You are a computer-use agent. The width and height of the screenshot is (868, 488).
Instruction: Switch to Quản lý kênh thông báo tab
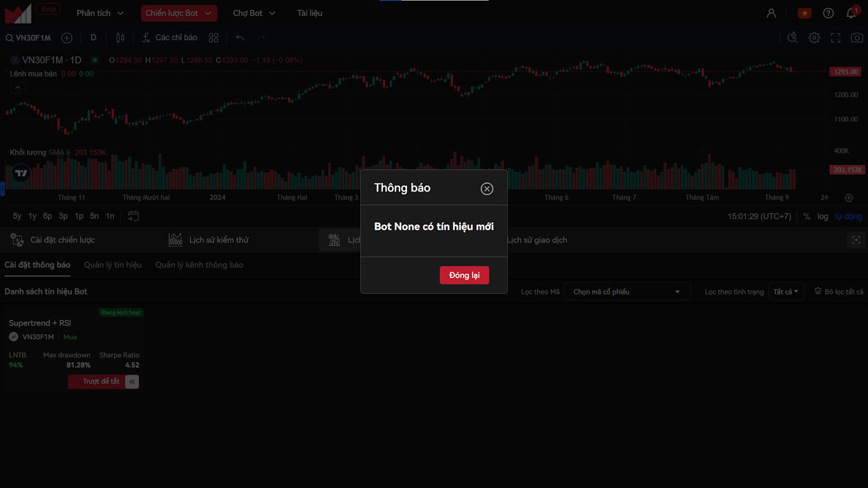pos(199,265)
